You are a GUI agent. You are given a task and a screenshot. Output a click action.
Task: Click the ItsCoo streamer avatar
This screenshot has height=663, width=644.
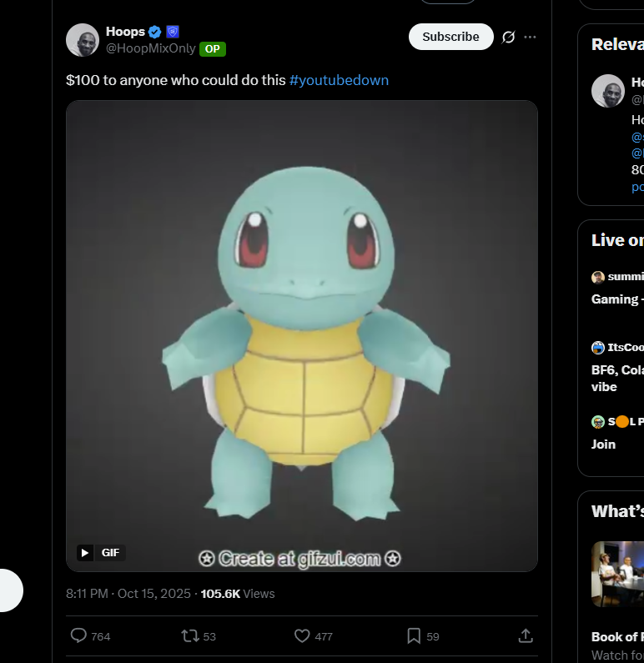(x=598, y=348)
